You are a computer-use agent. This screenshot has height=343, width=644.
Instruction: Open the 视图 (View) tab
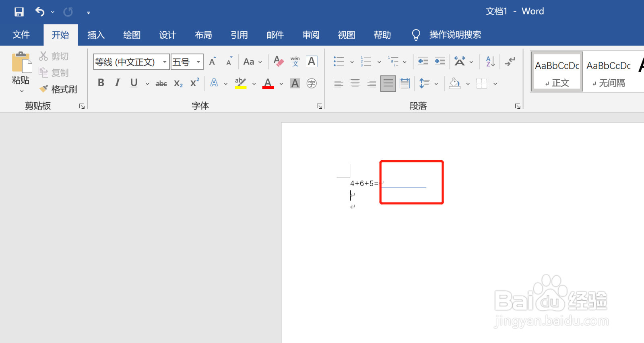click(347, 35)
